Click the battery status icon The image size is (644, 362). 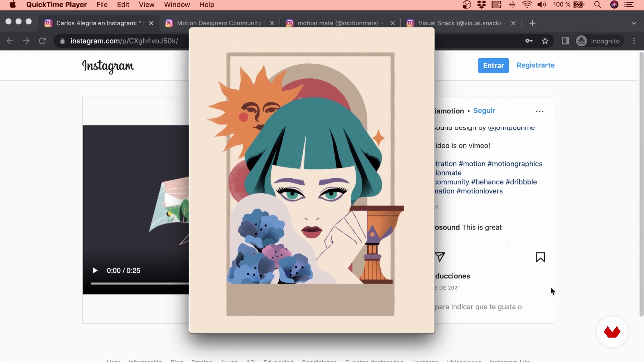(578, 5)
